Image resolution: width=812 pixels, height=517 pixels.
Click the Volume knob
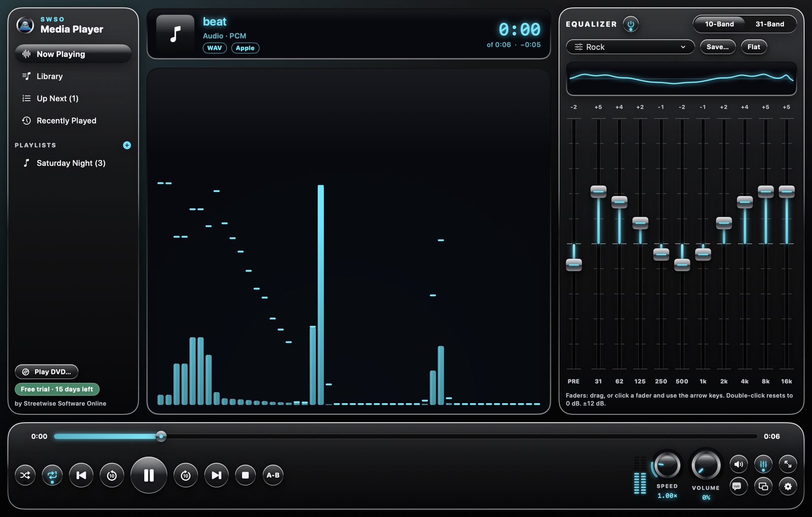tap(706, 465)
